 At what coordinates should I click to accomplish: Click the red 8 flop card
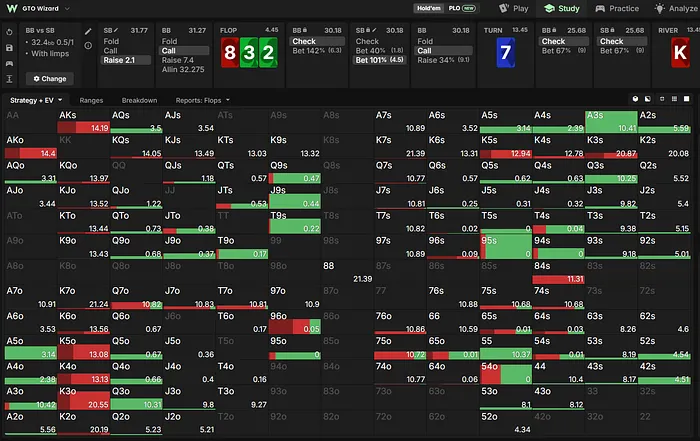pos(230,53)
